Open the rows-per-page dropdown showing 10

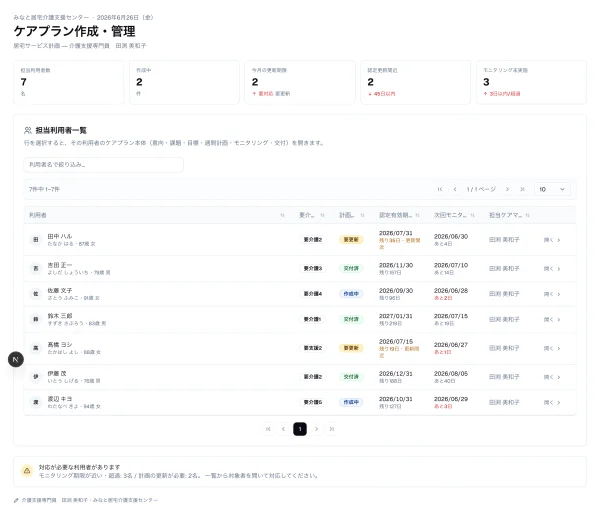tap(552, 189)
